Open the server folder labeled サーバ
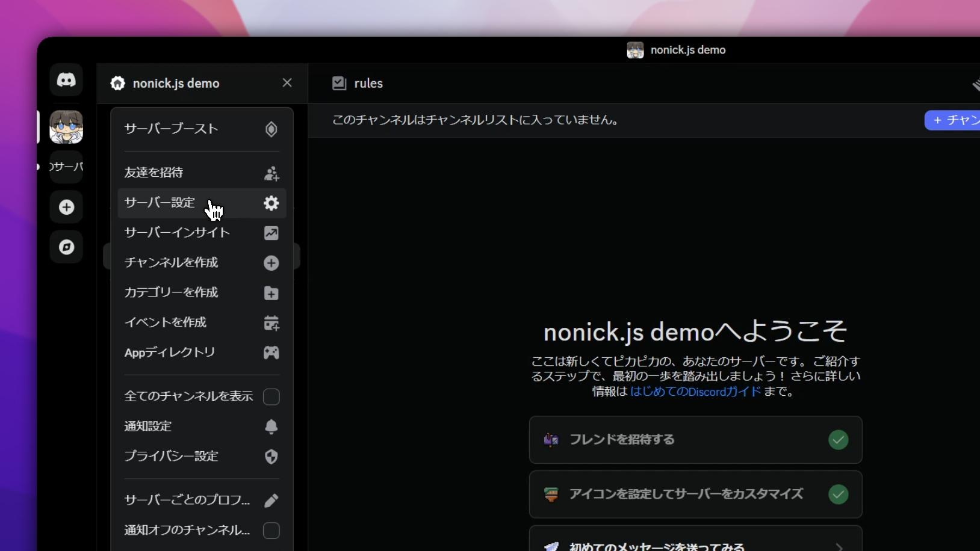980x551 pixels. 66,167
